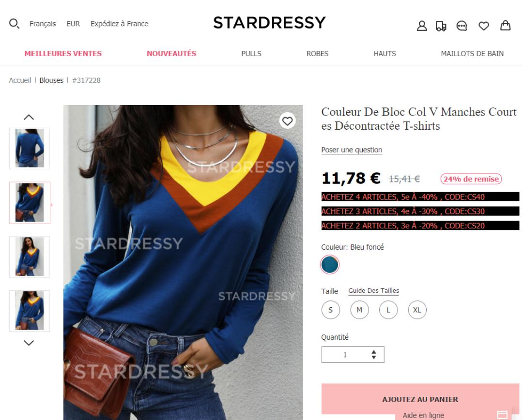
Task: Select size M
Action: pyautogui.click(x=359, y=310)
